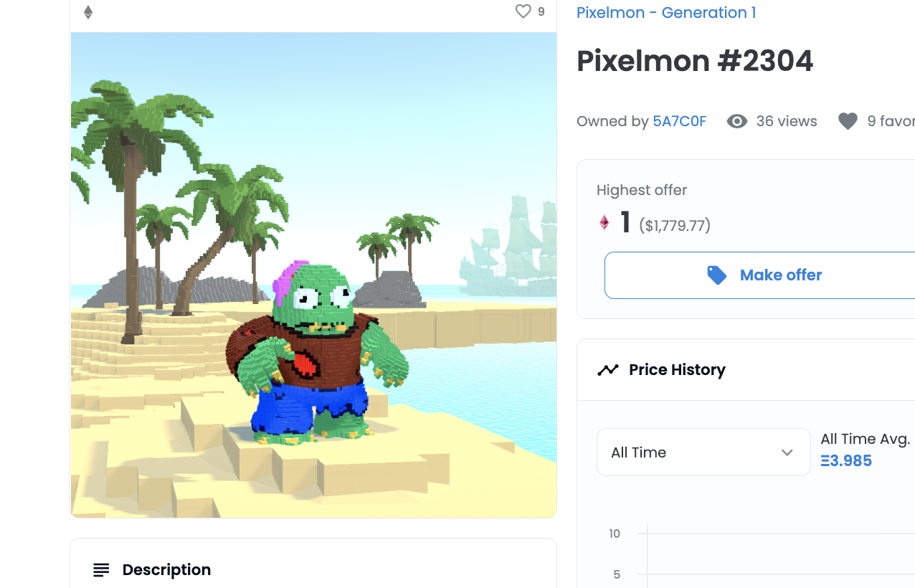Click the All Time Avg. Ξ3.985 value
The image size is (915, 588).
(x=846, y=460)
